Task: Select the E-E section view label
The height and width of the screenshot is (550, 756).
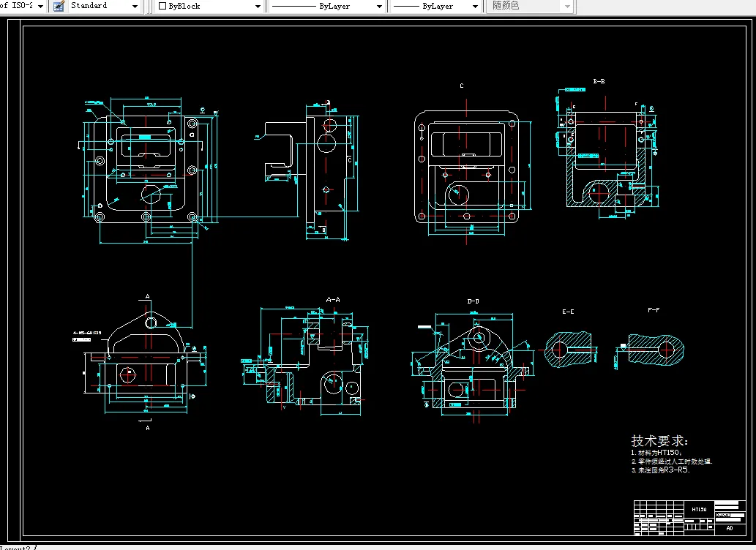Action: tap(568, 312)
